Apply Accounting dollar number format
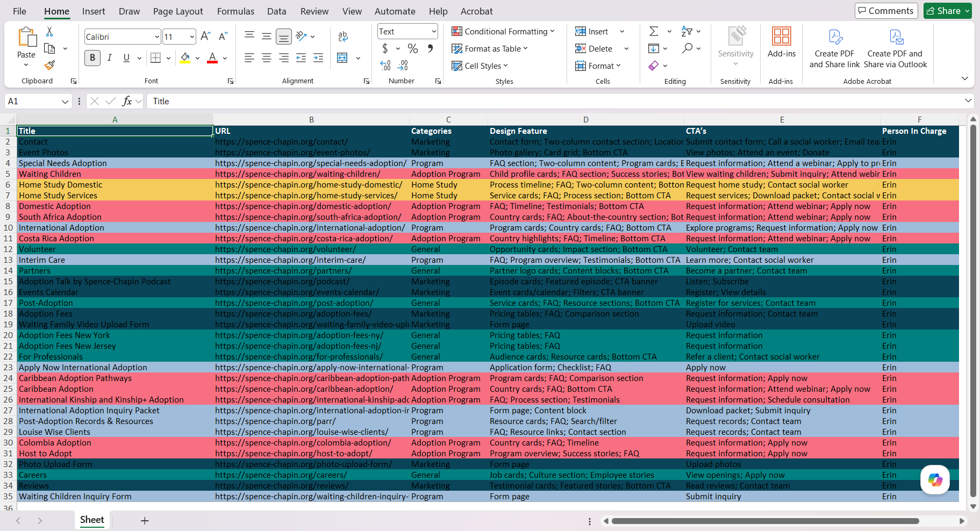Image resolution: width=980 pixels, height=531 pixels. point(385,48)
